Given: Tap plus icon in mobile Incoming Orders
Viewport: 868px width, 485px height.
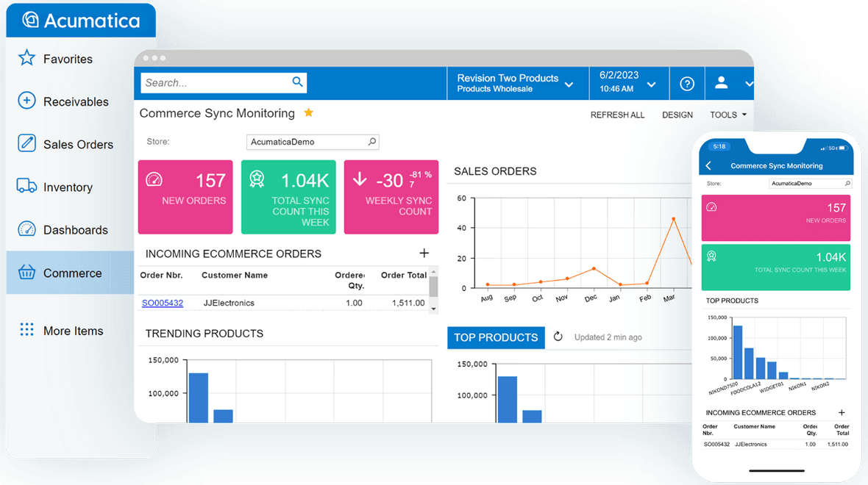Looking at the screenshot, I should pos(842,412).
